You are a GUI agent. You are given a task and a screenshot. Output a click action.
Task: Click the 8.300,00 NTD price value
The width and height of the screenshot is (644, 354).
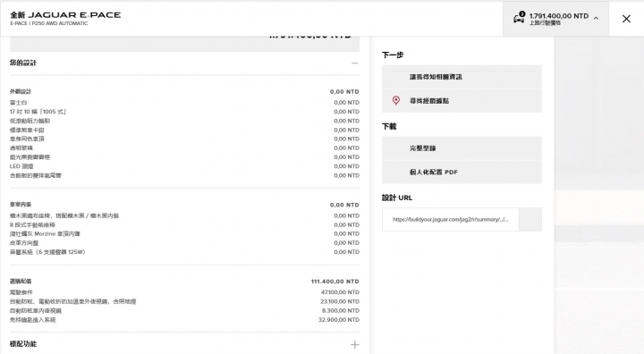341,311
